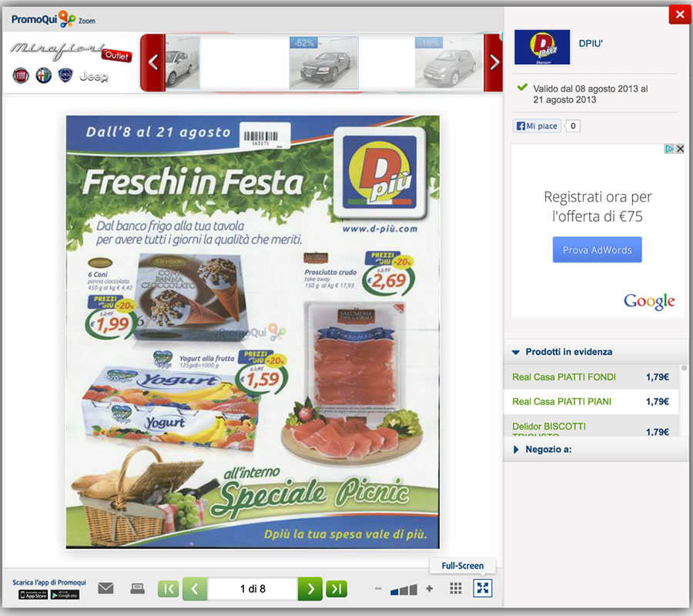Click the Registrati ora ad text
This screenshot has width=693, height=616.
pyautogui.click(x=598, y=206)
